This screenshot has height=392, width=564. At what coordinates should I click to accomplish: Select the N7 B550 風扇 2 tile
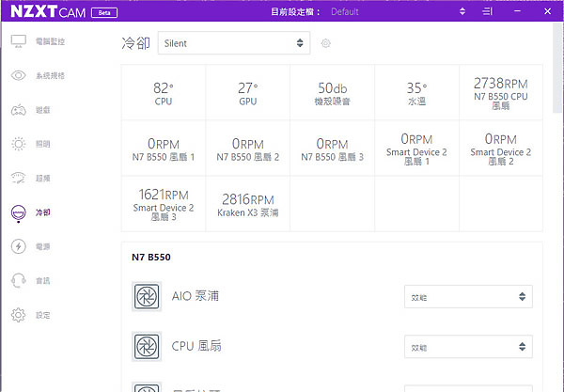tap(248, 149)
